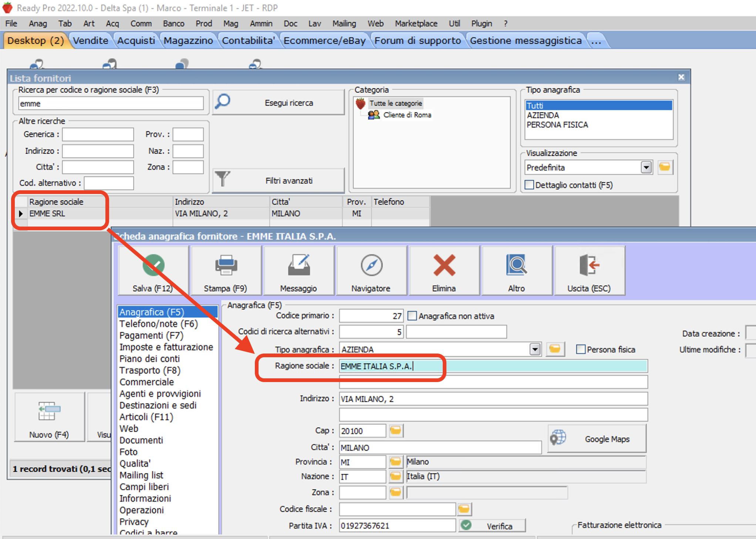The width and height of the screenshot is (756, 539).
Task: Select Trasporto (F8) section
Action: (x=150, y=371)
